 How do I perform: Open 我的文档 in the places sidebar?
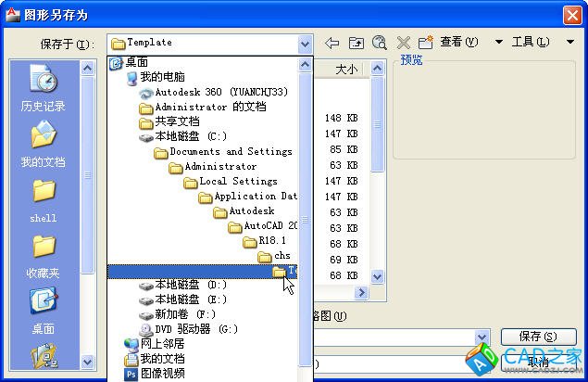tap(43, 144)
